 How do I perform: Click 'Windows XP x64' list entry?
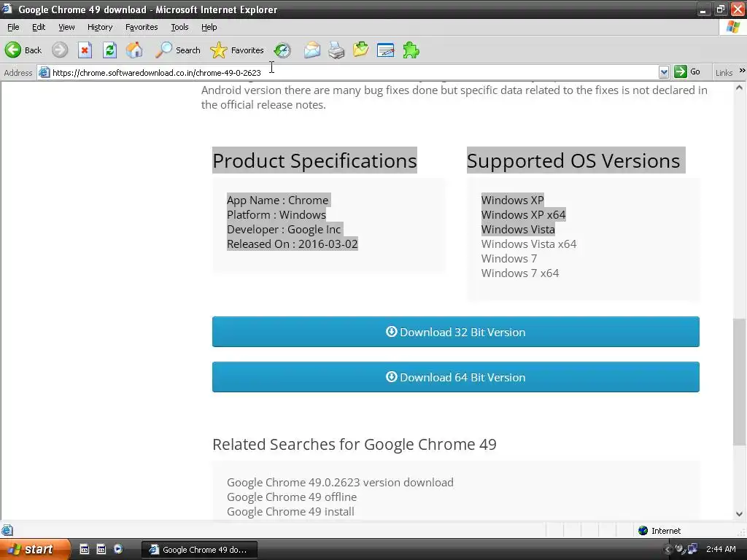click(523, 215)
